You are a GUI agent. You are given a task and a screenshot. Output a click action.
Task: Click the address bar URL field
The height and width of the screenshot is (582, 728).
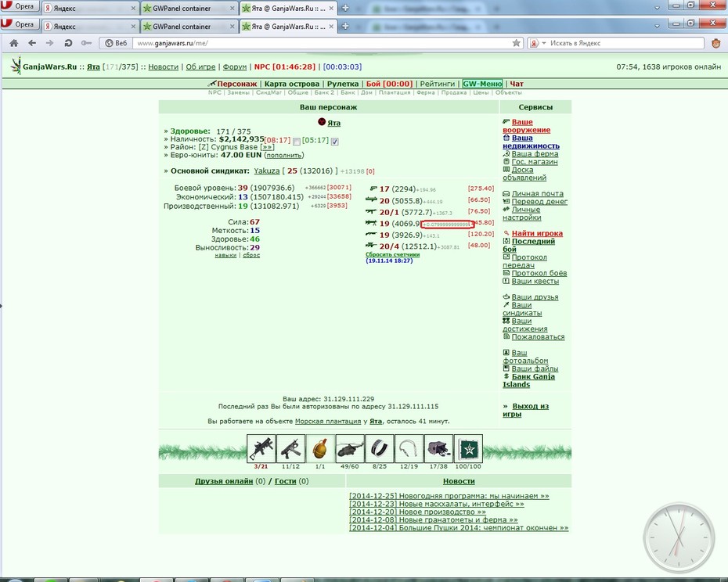(320, 43)
